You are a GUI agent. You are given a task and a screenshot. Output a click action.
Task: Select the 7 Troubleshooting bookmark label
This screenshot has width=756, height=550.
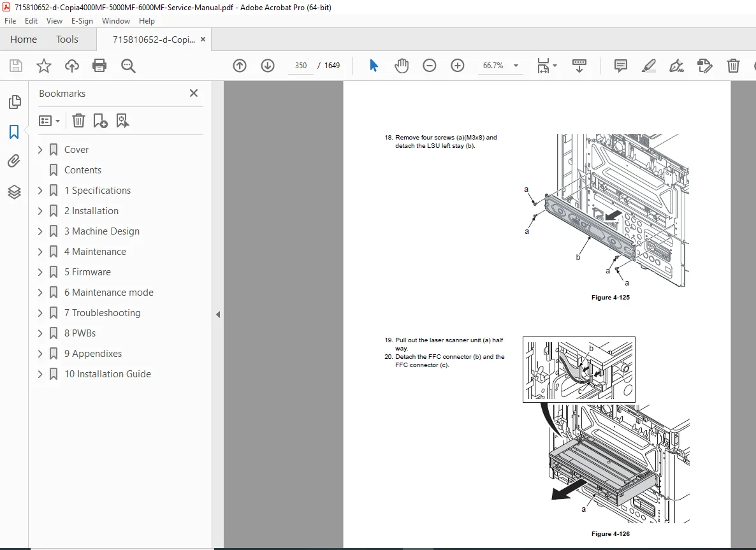102,313
